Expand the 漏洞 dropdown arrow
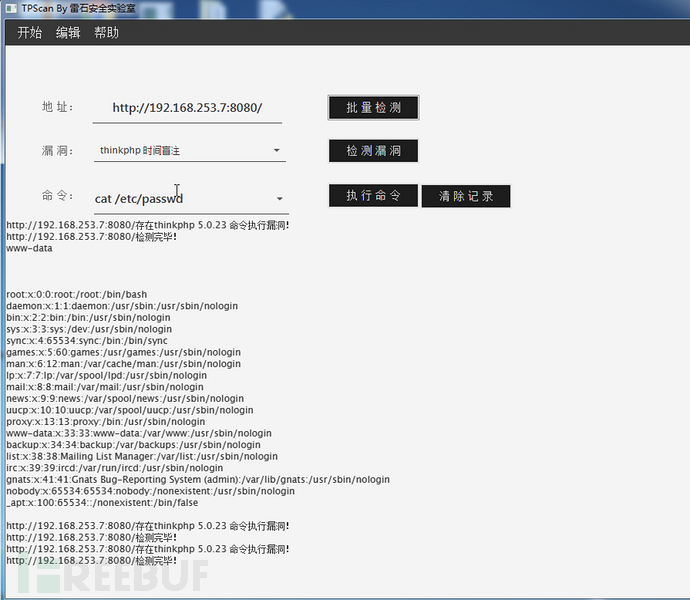Screen dimensions: 690x600 276,151
